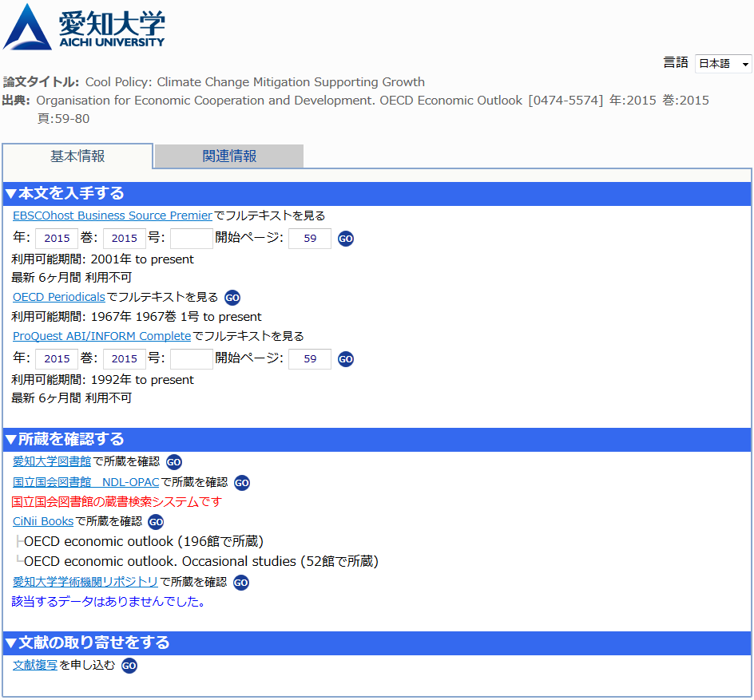Click the empty 号 field under ProQuest
This screenshot has height=700, width=754.
192,359
